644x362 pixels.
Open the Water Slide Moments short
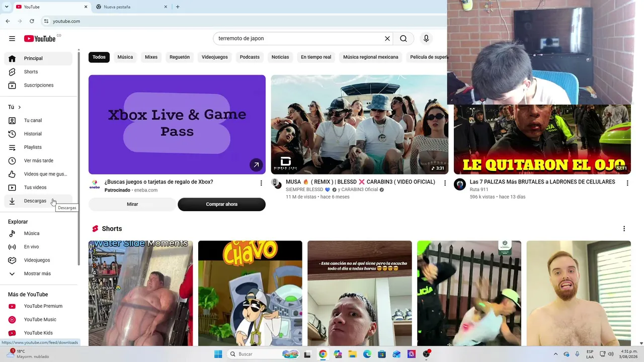pos(140,293)
